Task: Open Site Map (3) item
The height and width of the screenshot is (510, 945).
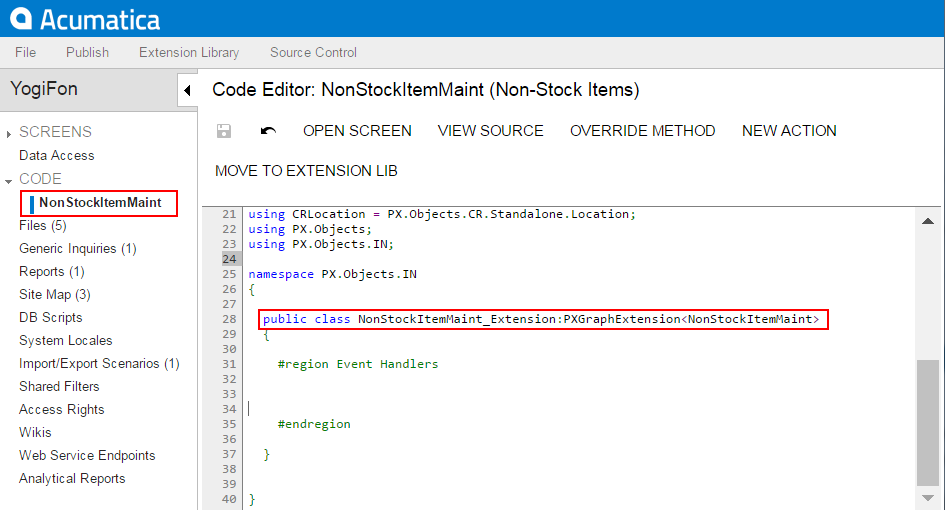Action: [55, 294]
